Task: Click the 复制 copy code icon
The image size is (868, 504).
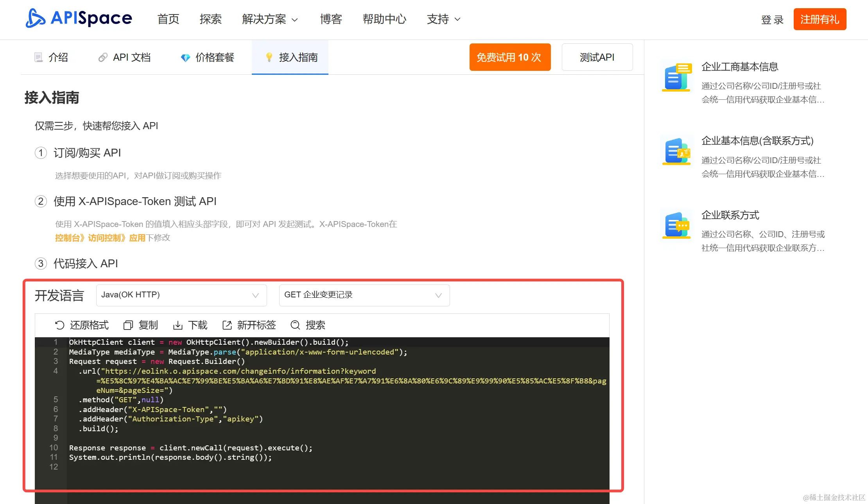Action: (128, 325)
